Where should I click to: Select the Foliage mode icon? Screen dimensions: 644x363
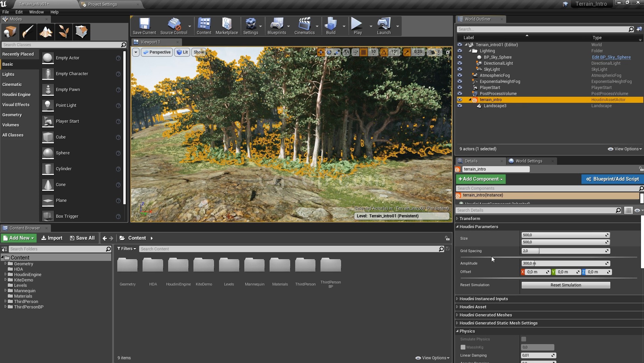(x=64, y=32)
